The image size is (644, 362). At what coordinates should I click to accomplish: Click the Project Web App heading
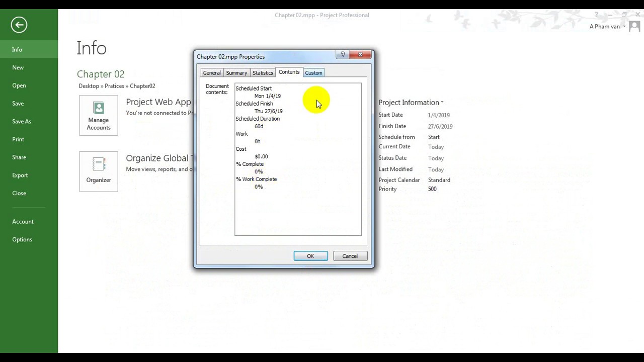(158, 102)
